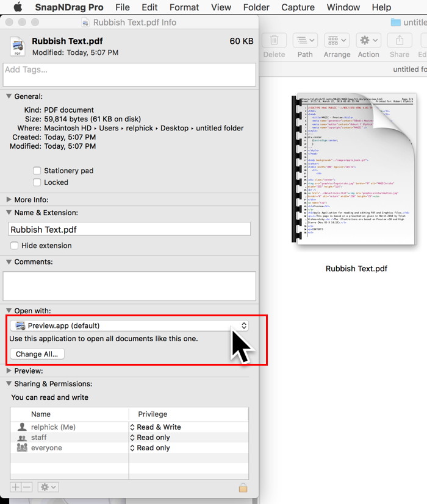Toggle the Hide extension checkbox
Screen dimensions: 427x504
[14, 246]
